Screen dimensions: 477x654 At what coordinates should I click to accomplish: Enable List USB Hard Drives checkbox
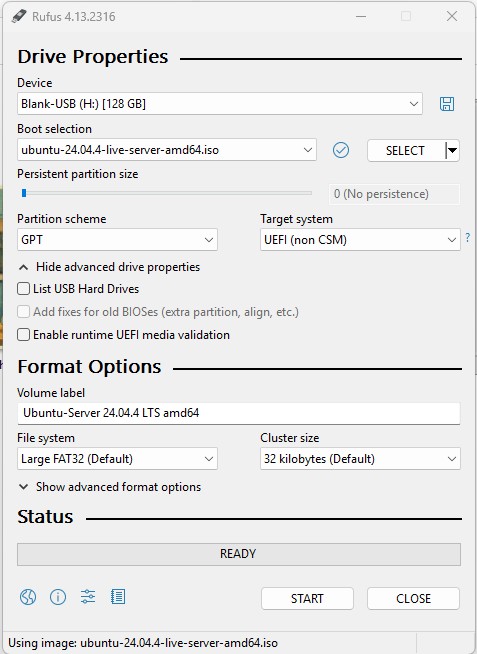click(x=23, y=289)
